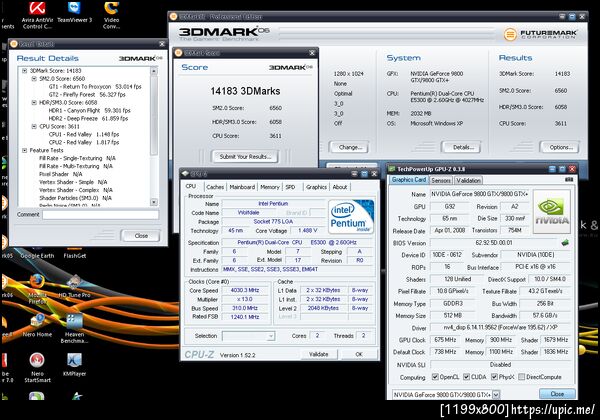This screenshot has width=600, height=420.
Task: Click the 3DMark Score window title icon
Action: pos(178,53)
